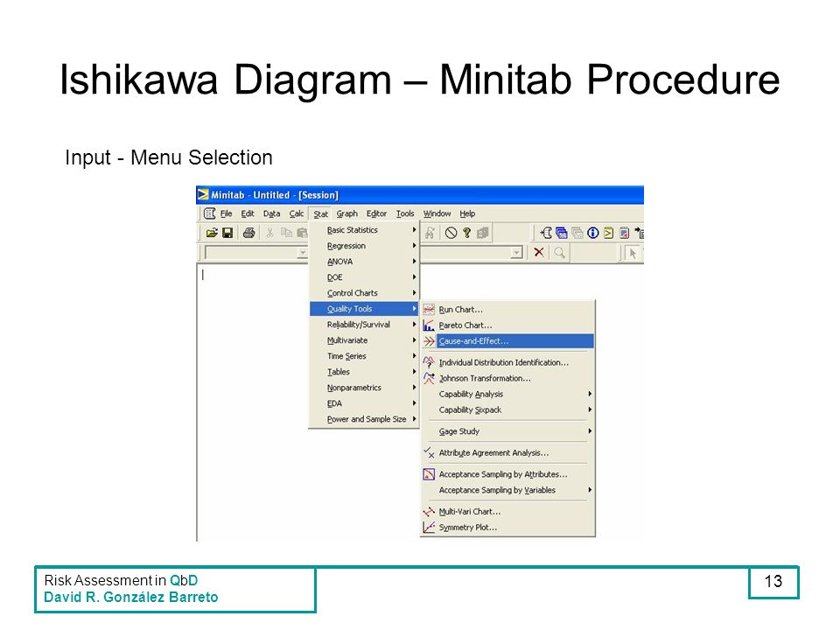Screen dimensions: 840x630
Task: Click the Acceptance Sampling by Attributes icon
Action: 429,474
